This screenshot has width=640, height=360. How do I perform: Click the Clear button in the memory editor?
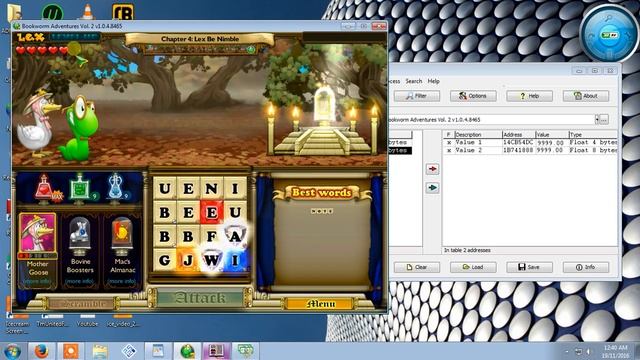pyautogui.click(x=417, y=267)
